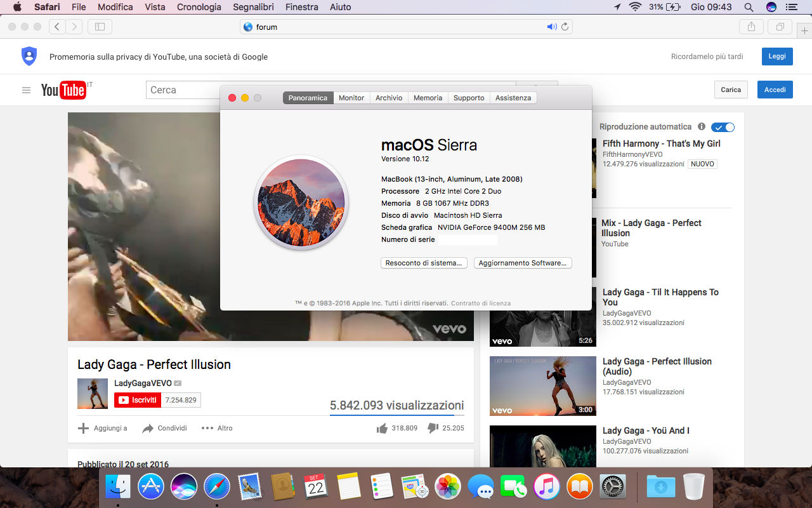
Task: Open Notification Center in menu bar
Action: point(791,7)
